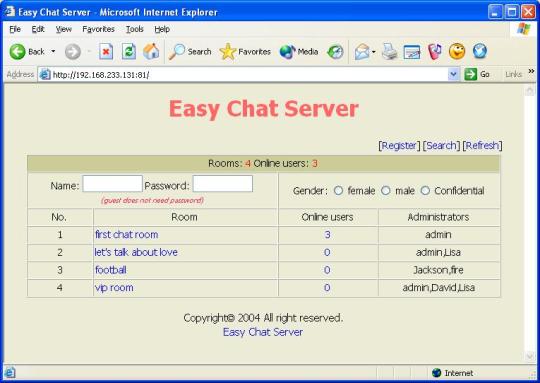
Task: Click the green Go button
Action: tap(477, 74)
